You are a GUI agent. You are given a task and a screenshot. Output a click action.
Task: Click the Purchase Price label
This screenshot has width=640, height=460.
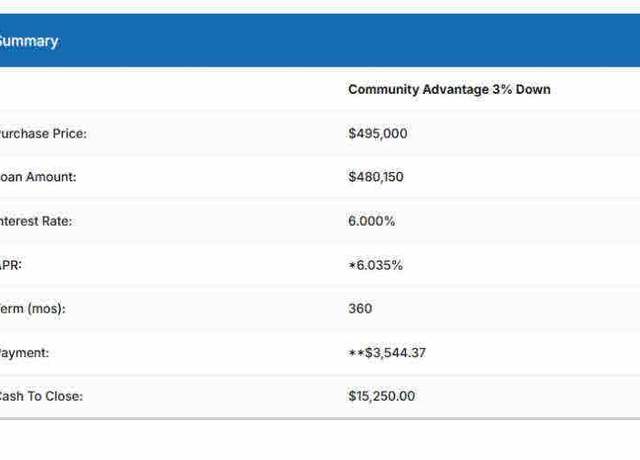(43, 134)
